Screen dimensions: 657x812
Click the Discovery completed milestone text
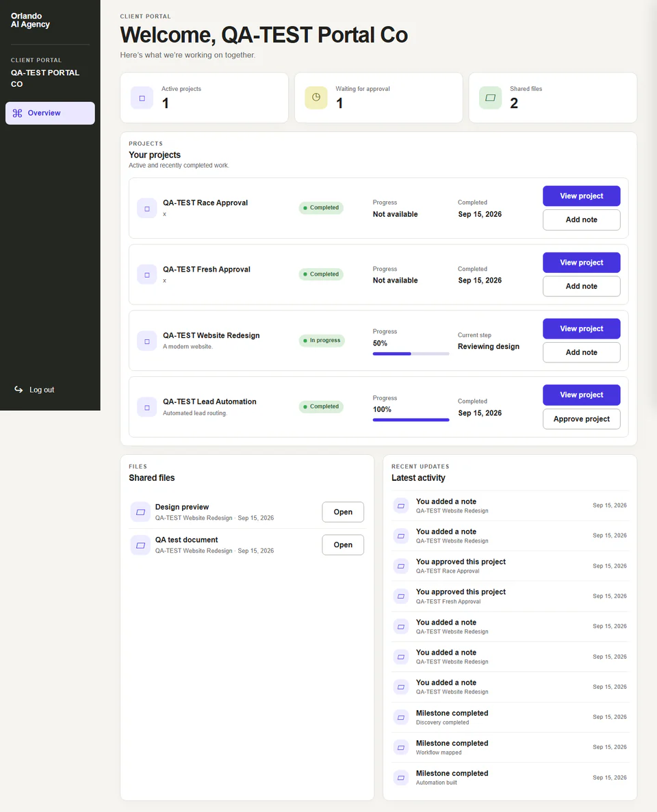point(443,722)
